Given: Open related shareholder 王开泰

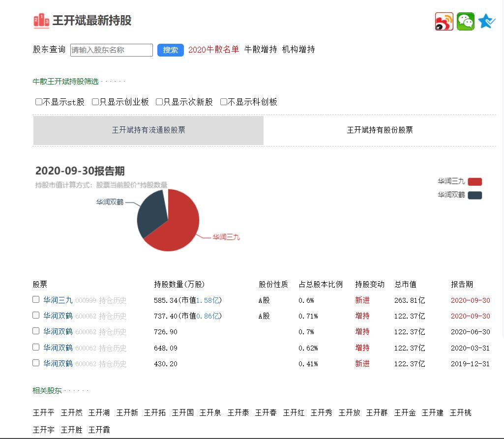Looking at the screenshot, I should [238, 412].
